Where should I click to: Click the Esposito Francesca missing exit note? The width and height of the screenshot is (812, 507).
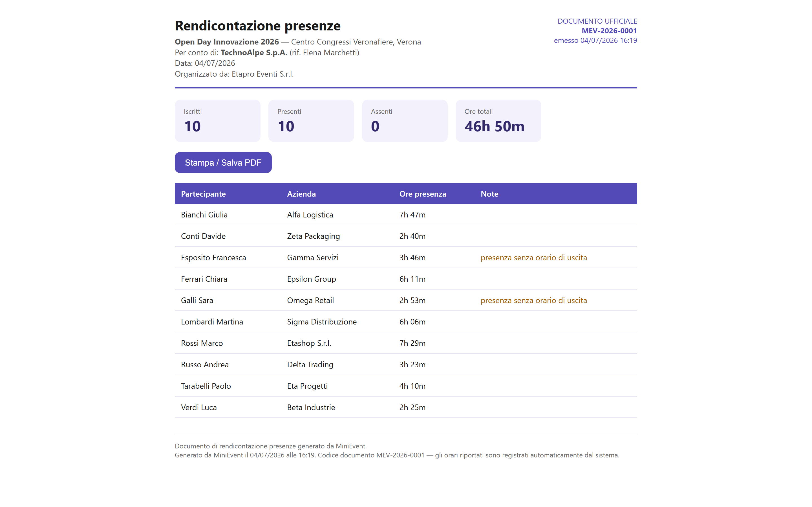[534, 257]
